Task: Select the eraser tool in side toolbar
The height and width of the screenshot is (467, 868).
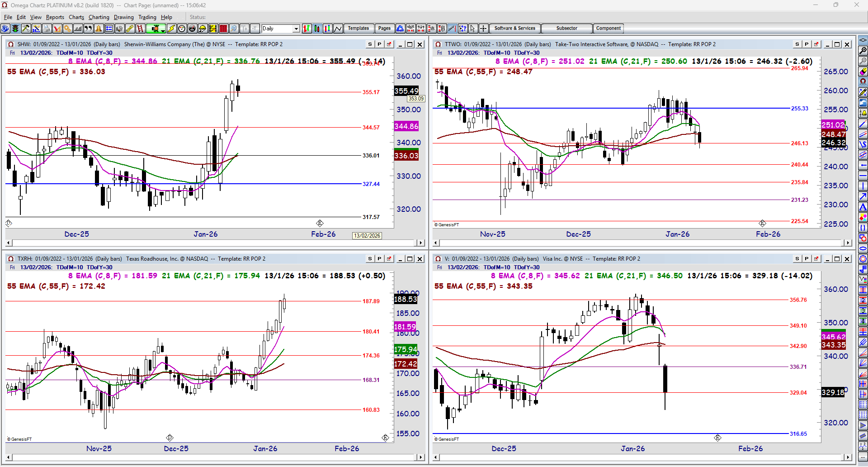Action: (863, 71)
